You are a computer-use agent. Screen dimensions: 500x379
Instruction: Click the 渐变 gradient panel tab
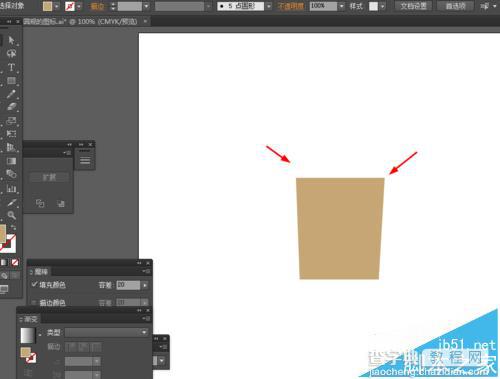pyautogui.click(x=31, y=319)
